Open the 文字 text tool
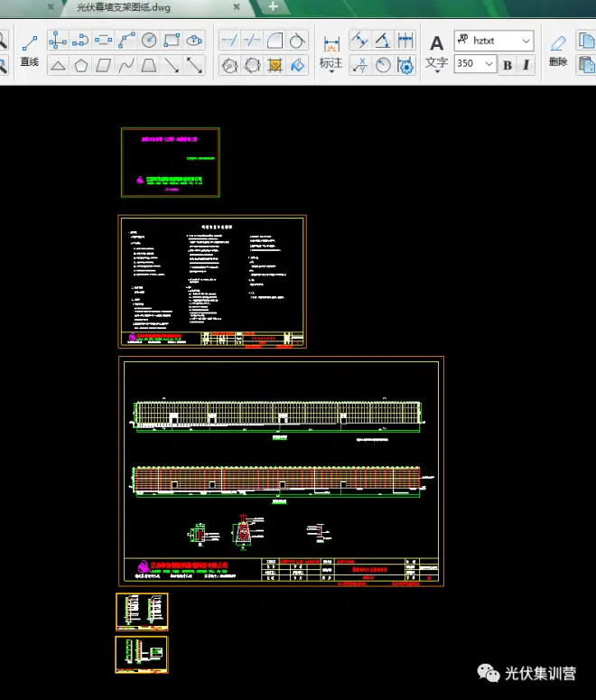 click(437, 53)
